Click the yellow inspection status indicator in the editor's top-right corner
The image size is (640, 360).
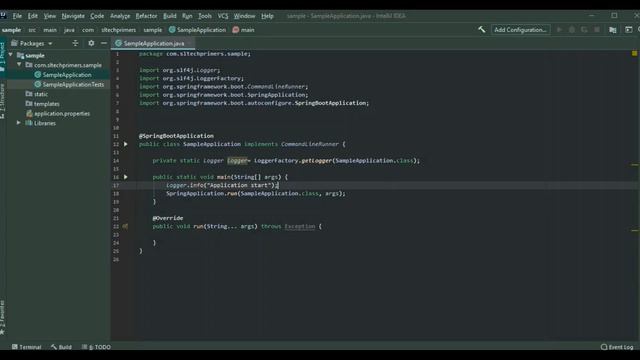point(634,53)
